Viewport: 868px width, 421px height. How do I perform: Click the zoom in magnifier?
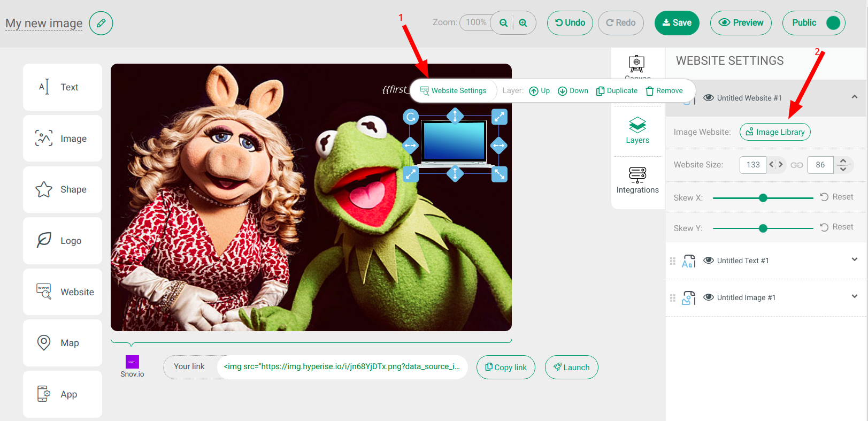click(523, 22)
